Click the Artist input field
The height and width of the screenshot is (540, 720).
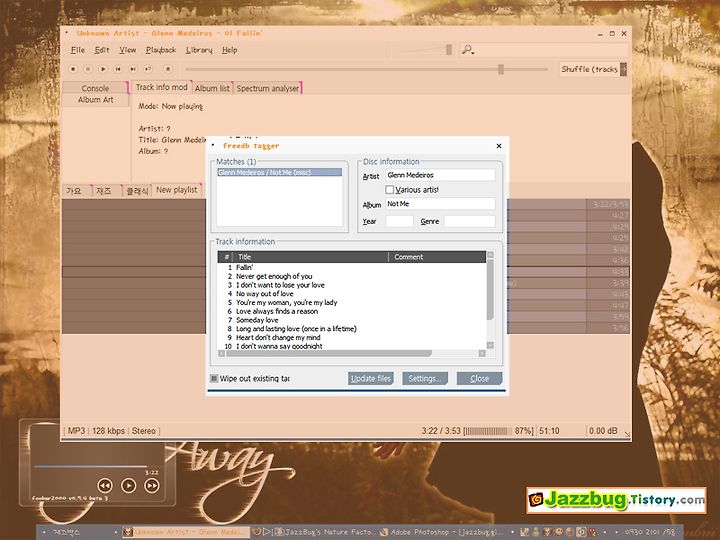(x=440, y=175)
